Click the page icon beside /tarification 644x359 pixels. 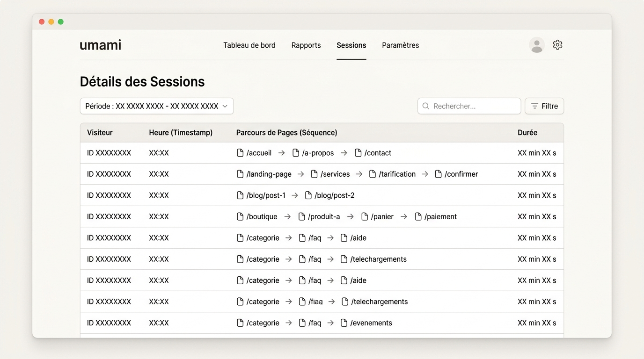pyautogui.click(x=373, y=174)
